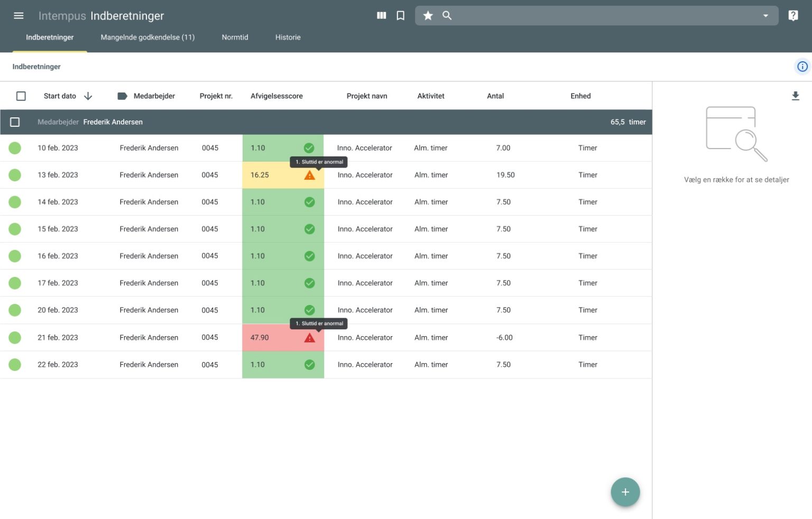This screenshot has height=519, width=812.
Task: Sort by Afvigelsesscore column header
Action: click(276, 96)
